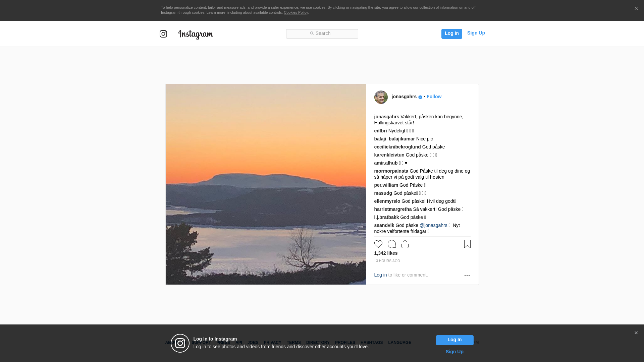Open the three-dot more options menu
This screenshot has width=644, height=362.
[467, 276]
